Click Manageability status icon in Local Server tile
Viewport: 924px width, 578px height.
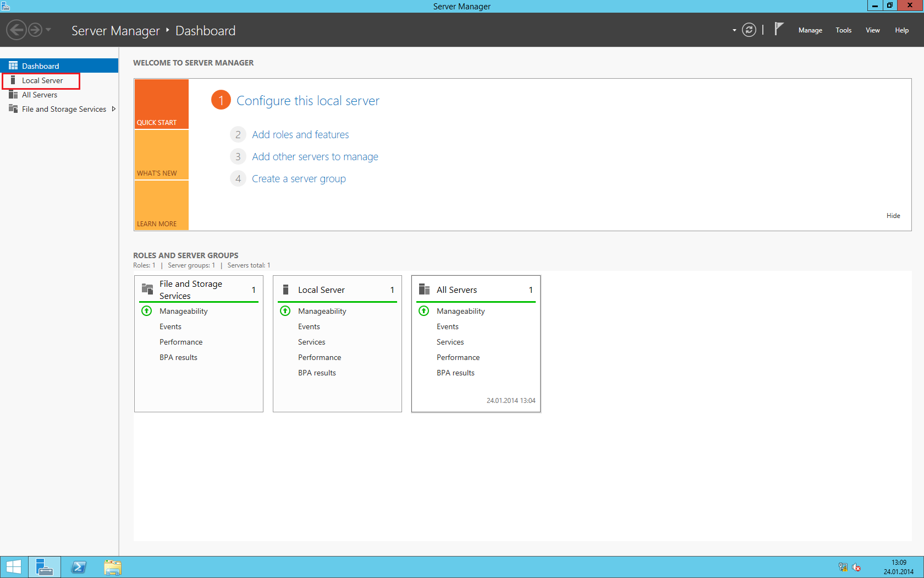[285, 311]
